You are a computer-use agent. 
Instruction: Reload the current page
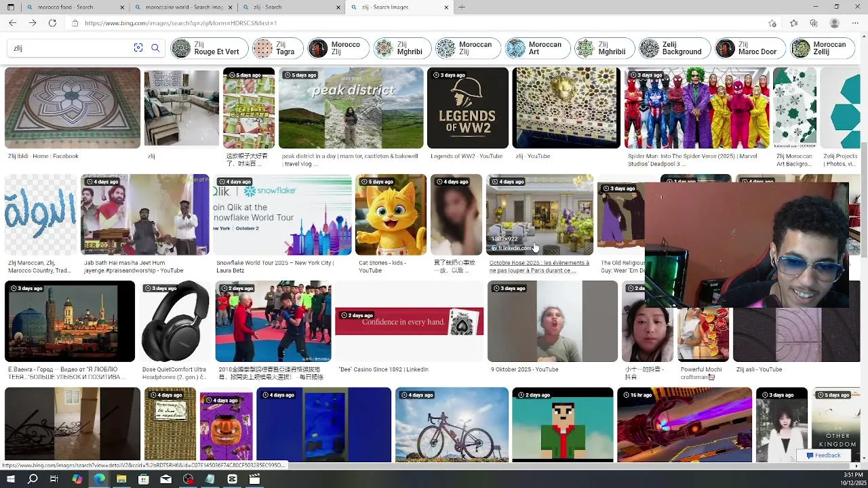click(52, 23)
